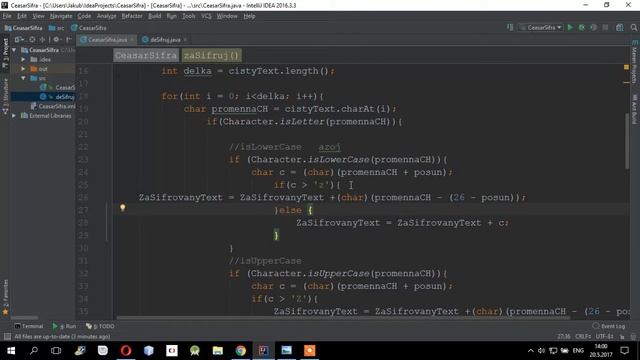Screen dimensions: 640x360
Task: Toggle the Maven Projects side tab
Action: (634, 62)
